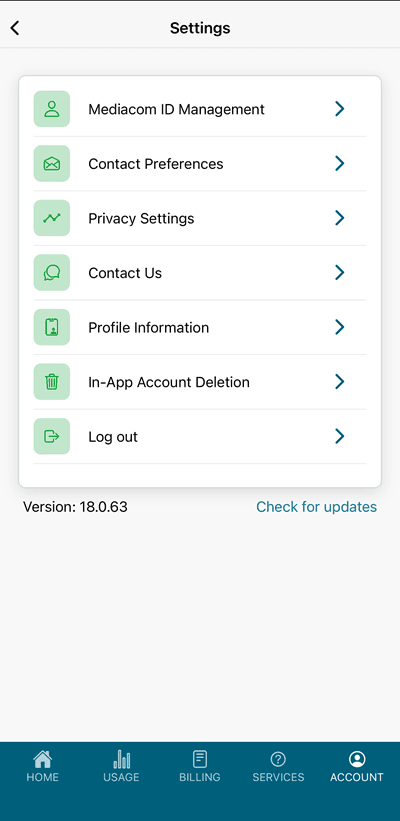Select the Services tab
This screenshot has height=821, width=400.
click(x=278, y=766)
